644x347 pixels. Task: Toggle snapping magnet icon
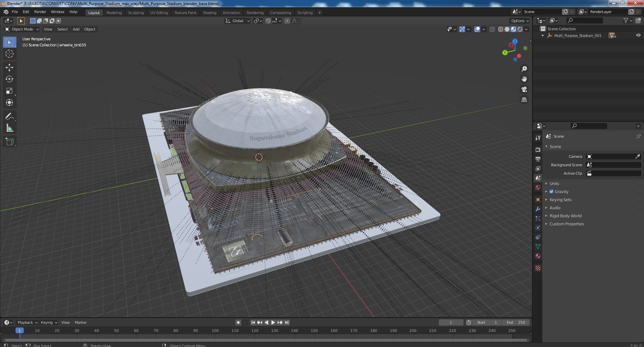[268, 21]
